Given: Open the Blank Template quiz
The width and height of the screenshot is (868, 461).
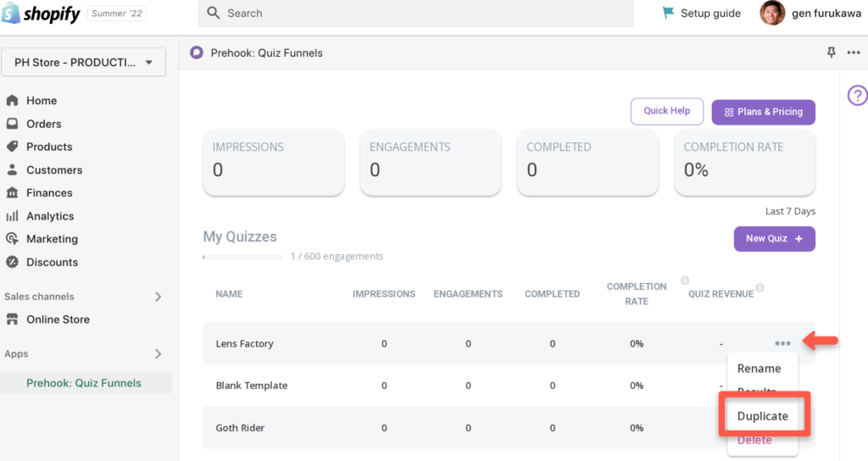Looking at the screenshot, I should click(251, 386).
